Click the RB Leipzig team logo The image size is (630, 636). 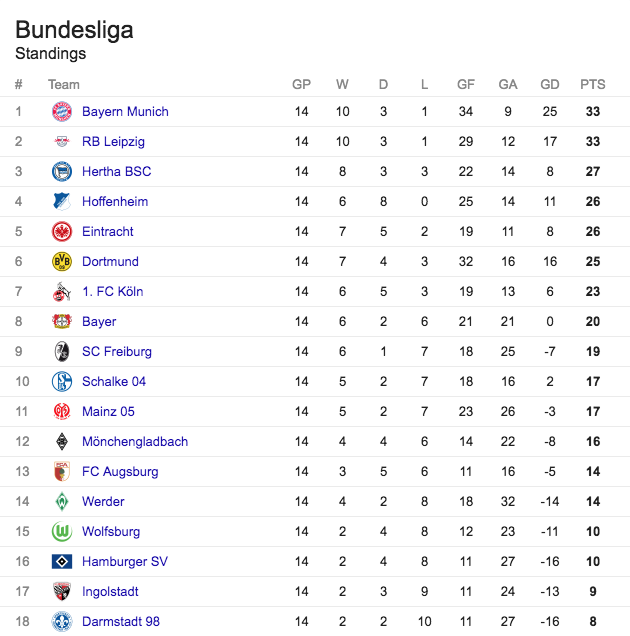pos(62,142)
